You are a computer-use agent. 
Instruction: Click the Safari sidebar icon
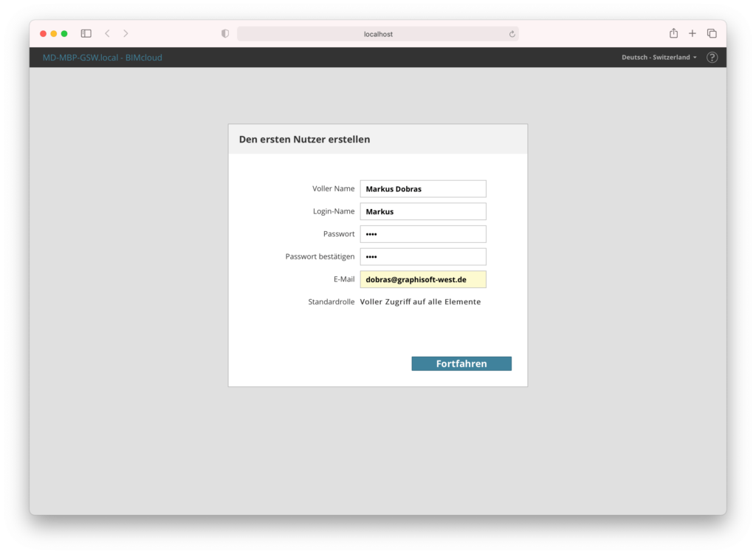tap(86, 33)
